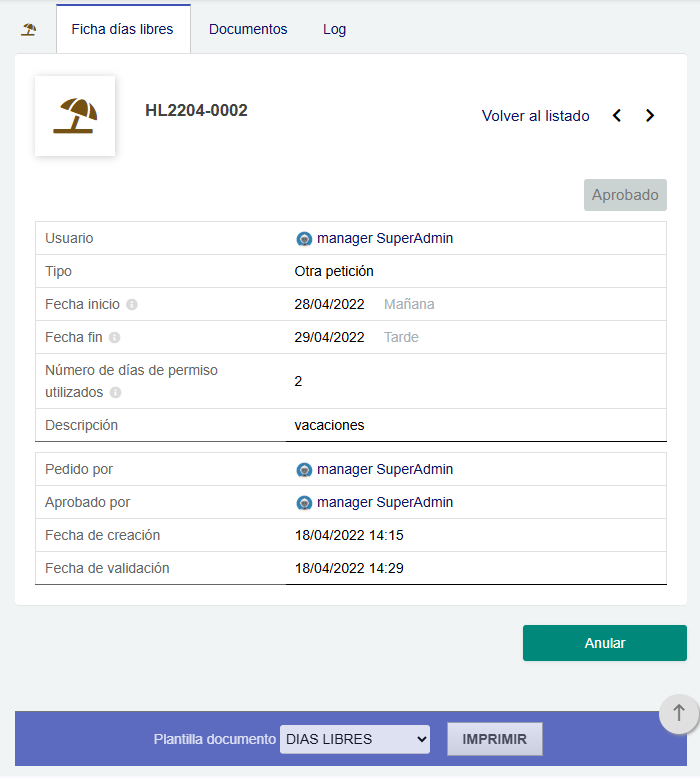The height and width of the screenshot is (778, 700).
Task: Open the Ficha días libres tab
Action: [123, 29]
